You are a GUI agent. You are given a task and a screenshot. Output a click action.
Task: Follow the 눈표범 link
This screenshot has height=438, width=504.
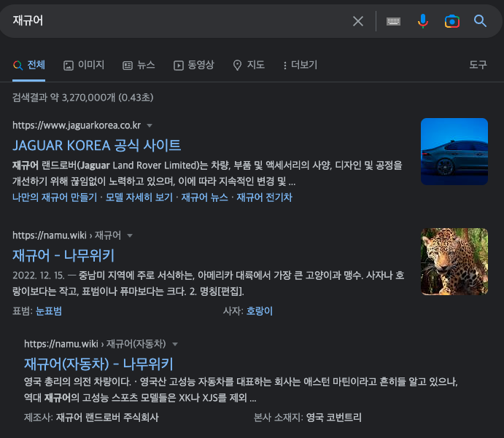click(x=49, y=311)
